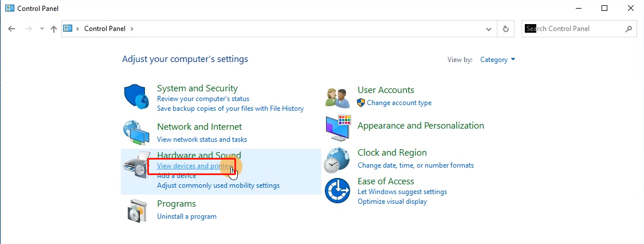
Task: Open View network status and tasks
Action: [x=202, y=140]
